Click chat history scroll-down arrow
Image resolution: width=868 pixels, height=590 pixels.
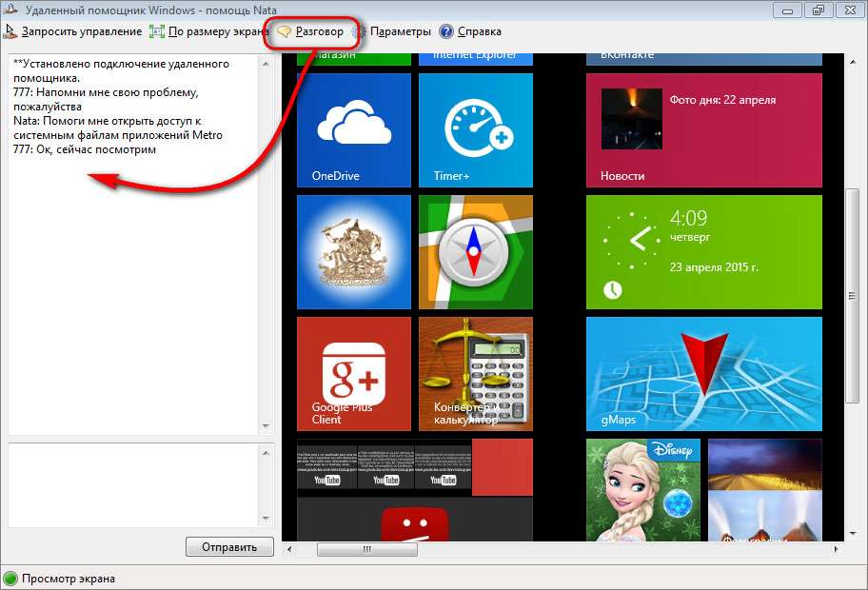click(x=266, y=426)
